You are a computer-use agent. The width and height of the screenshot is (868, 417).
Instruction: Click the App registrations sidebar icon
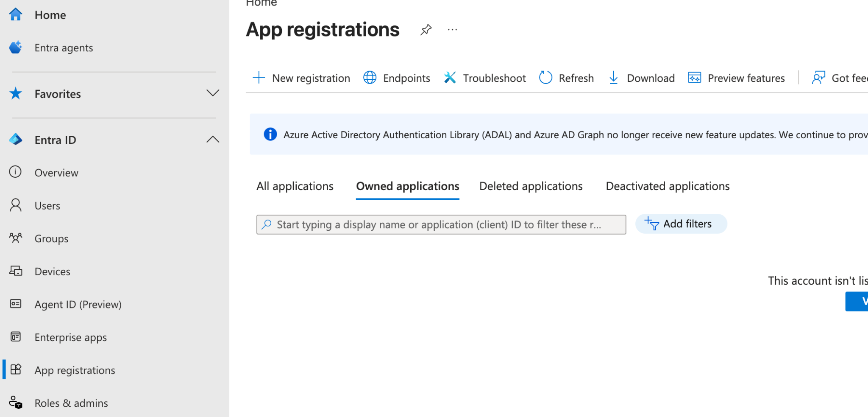[16, 369]
